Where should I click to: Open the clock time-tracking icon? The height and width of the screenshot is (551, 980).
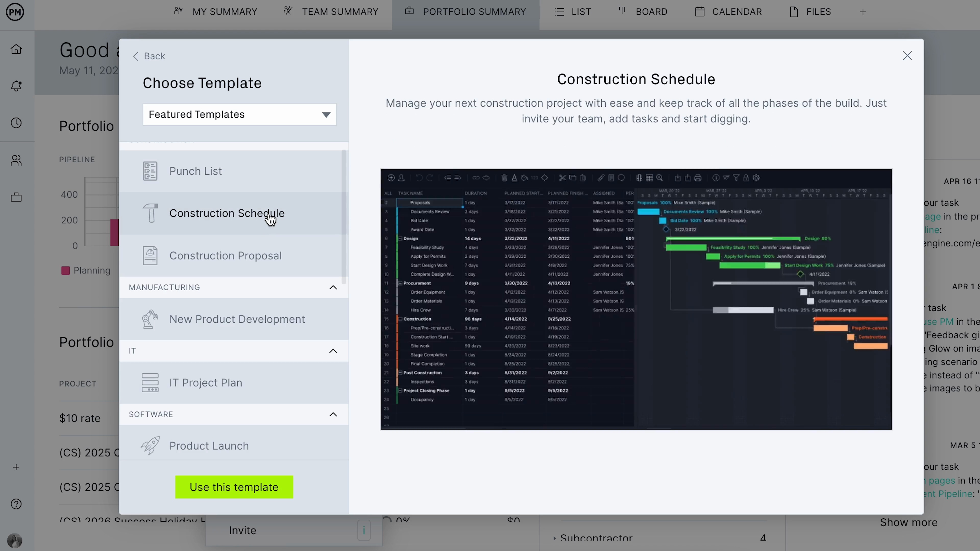click(16, 123)
